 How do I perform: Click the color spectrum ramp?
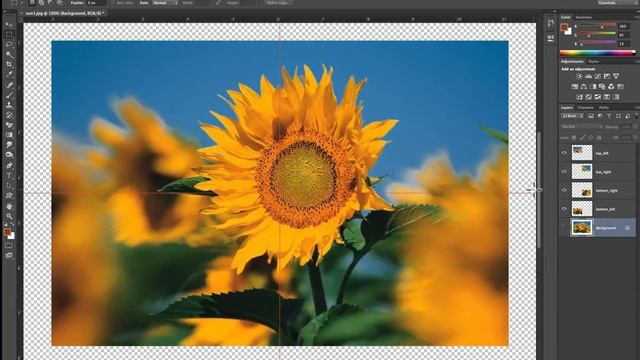[x=598, y=53]
